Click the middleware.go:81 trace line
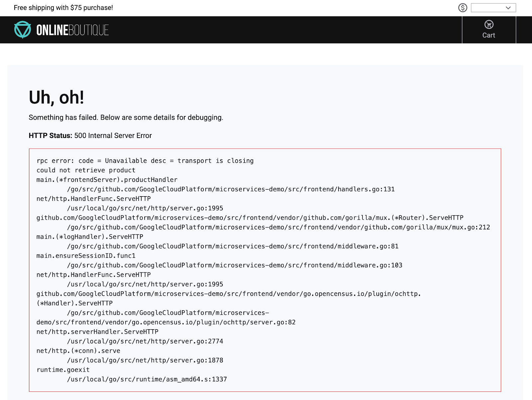Screen dimensions: 532x400 233,246
